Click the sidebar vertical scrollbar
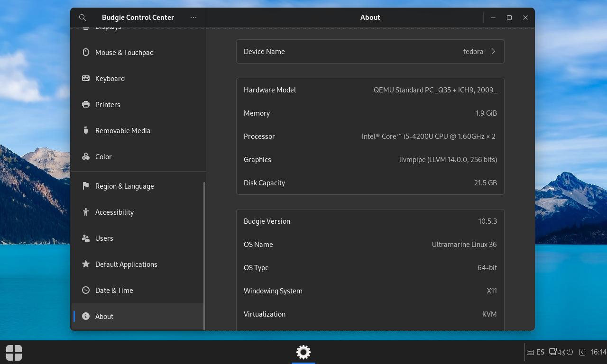The width and height of the screenshot is (607, 364). point(204,255)
